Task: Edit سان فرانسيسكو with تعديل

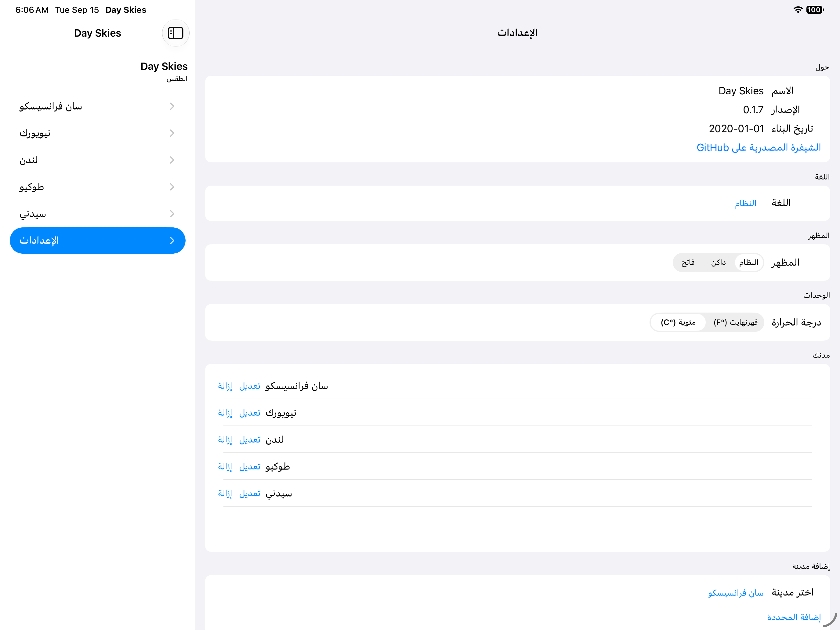Action: (250, 386)
